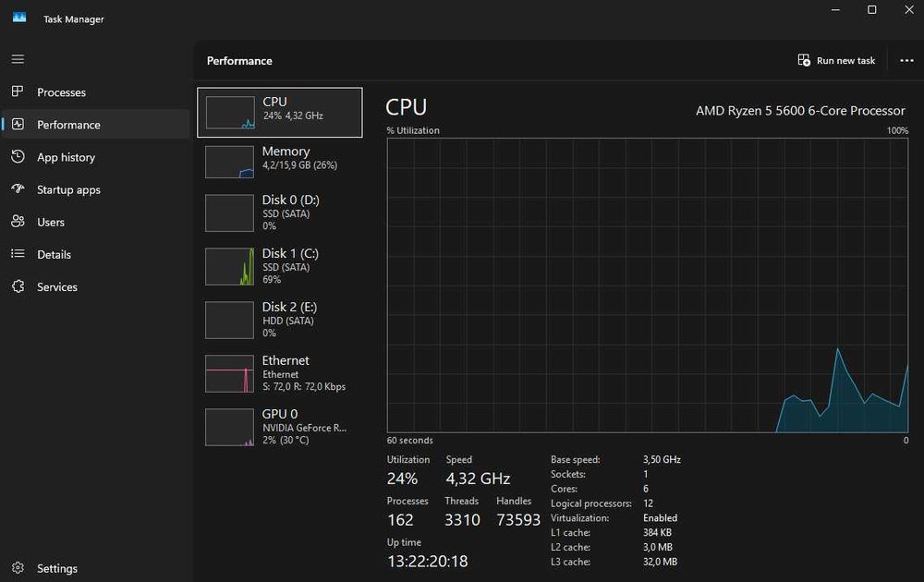Minimize the Task Manager window
The image size is (924, 582).
pos(835,10)
